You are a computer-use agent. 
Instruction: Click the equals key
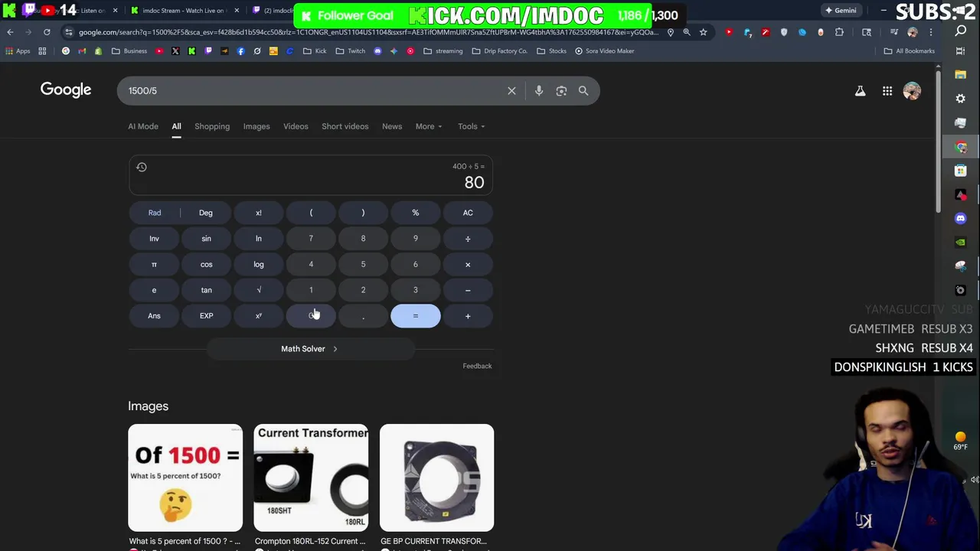coord(416,316)
